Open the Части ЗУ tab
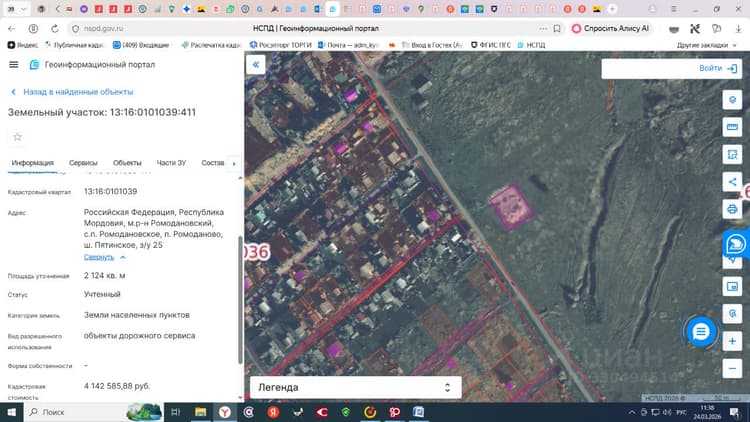The image size is (750, 422). [171, 163]
